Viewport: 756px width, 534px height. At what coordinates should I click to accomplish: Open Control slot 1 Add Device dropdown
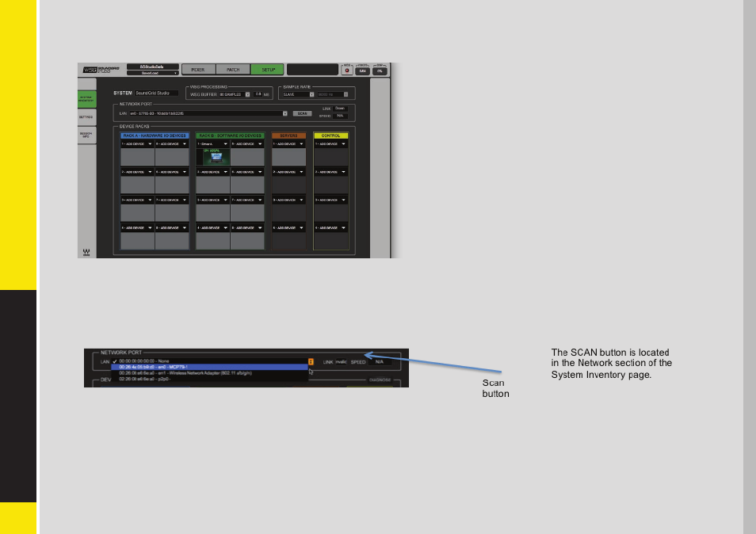click(x=330, y=144)
